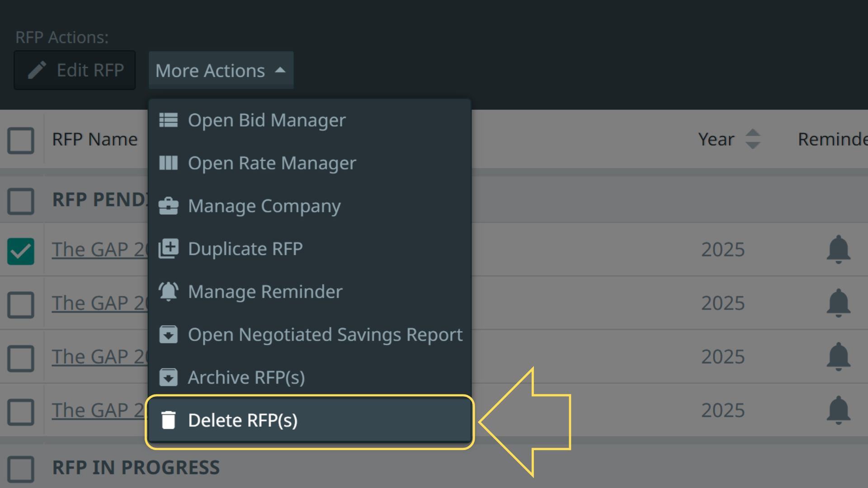Click the Open Rate Manager columns icon
Image resolution: width=868 pixels, height=488 pixels.
[x=168, y=163]
